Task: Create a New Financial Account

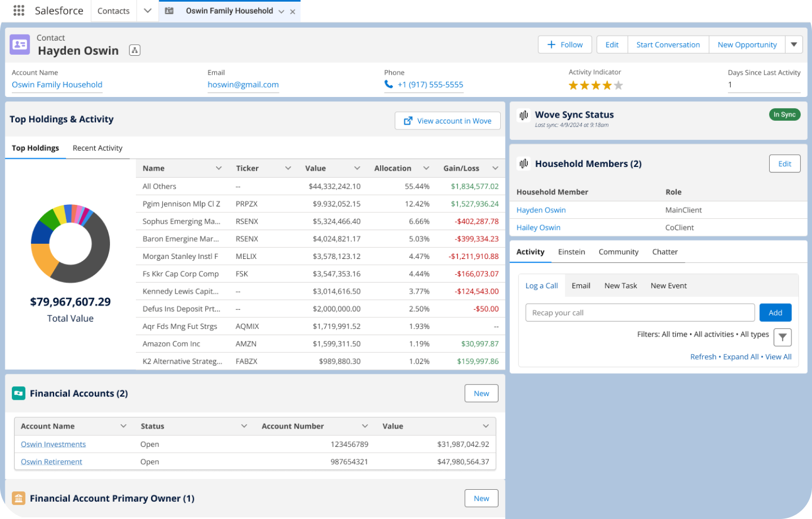Action: pyautogui.click(x=481, y=393)
